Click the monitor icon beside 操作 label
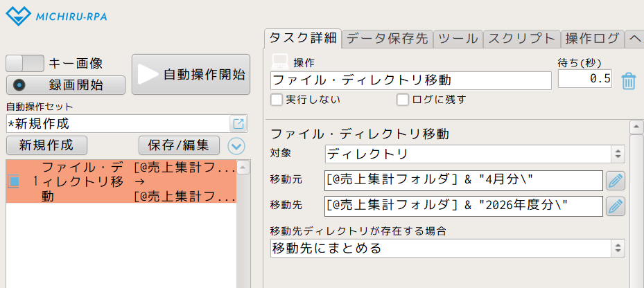This screenshot has width=644, height=288. (279, 62)
